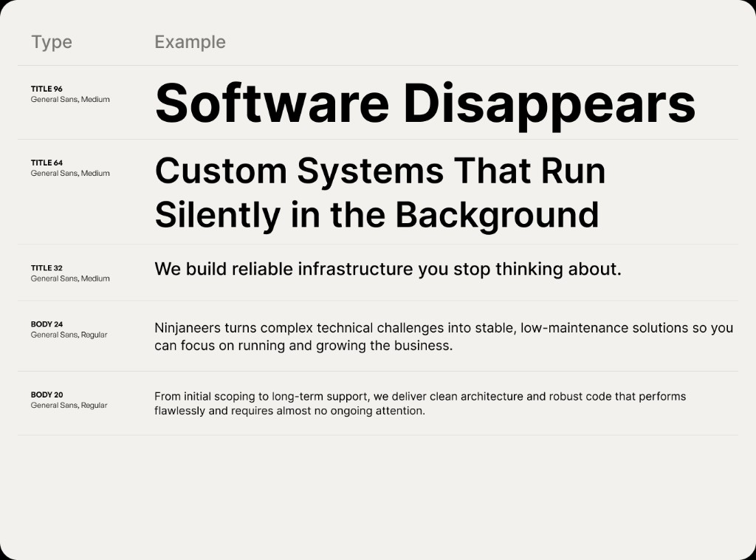Image resolution: width=756 pixels, height=560 pixels.
Task: Click "General Sans, Medium" under TITLE 64
Action: (x=70, y=173)
